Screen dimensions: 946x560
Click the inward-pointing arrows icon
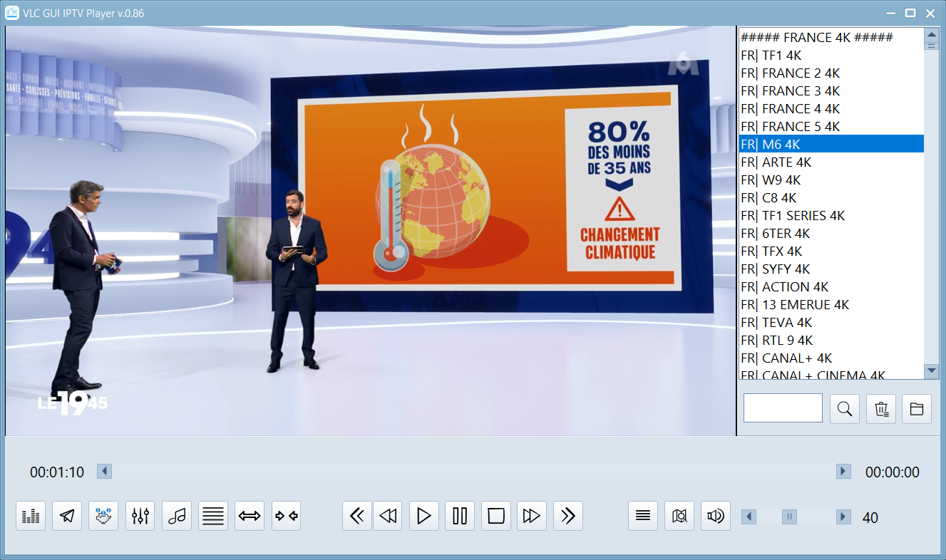(286, 516)
